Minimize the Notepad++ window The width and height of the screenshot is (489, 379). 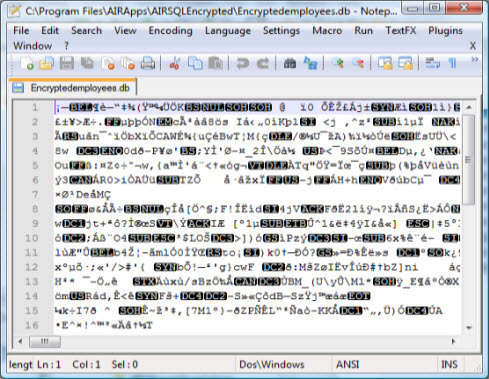413,8
